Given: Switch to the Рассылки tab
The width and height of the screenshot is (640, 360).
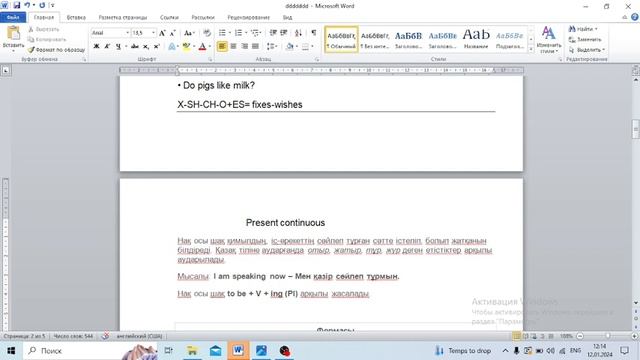Looking at the screenshot, I should coord(203,18).
